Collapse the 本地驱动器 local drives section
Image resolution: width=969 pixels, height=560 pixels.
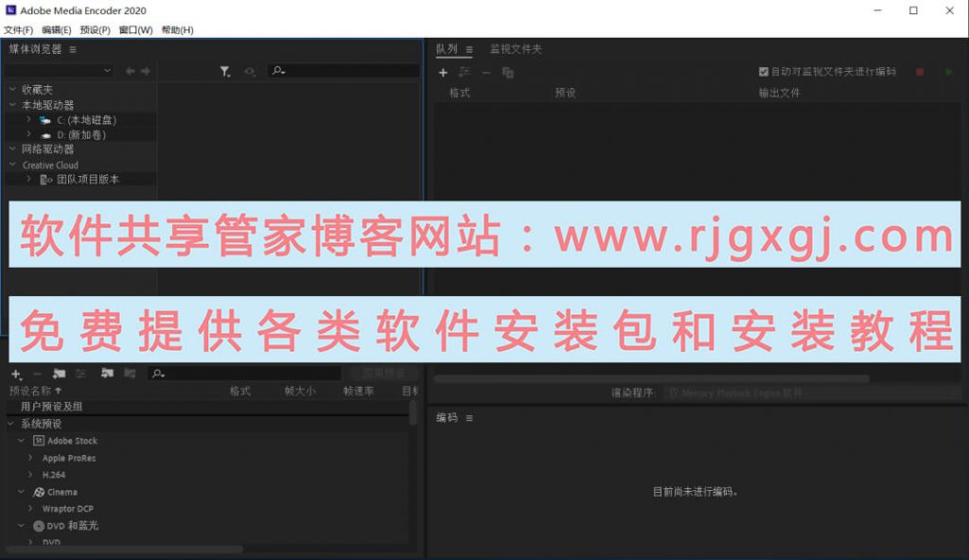[x=13, y=104]
